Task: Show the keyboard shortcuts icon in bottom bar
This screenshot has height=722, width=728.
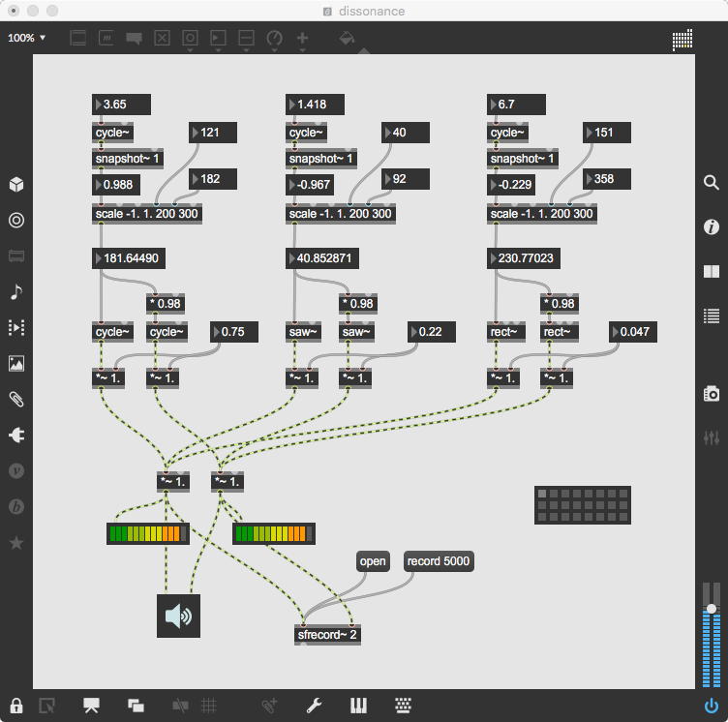Action: (x=403, y=706)
